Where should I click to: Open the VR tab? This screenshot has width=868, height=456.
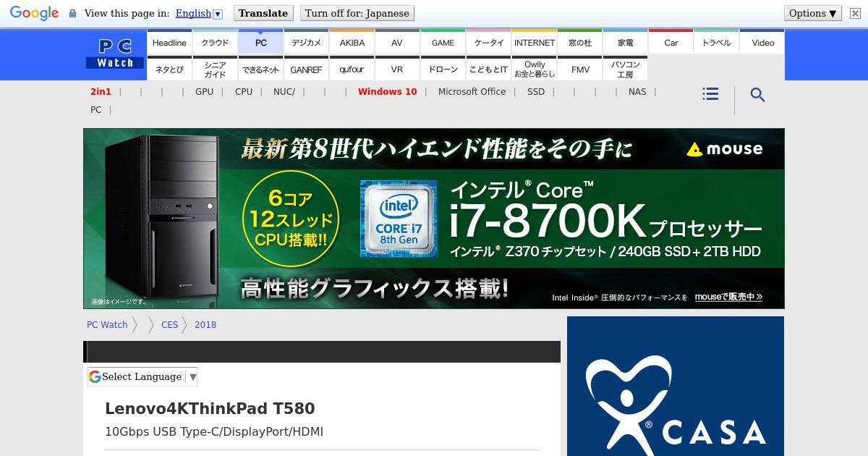[397, 69]
